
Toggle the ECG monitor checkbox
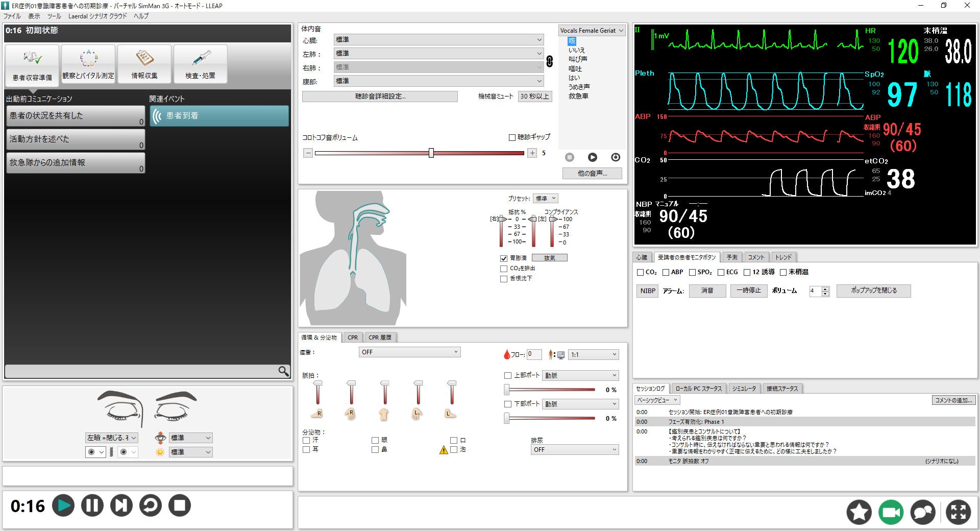coord(721,273)
